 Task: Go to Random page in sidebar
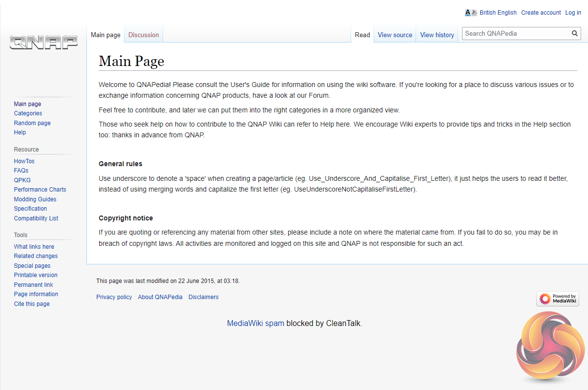(32, 123)
